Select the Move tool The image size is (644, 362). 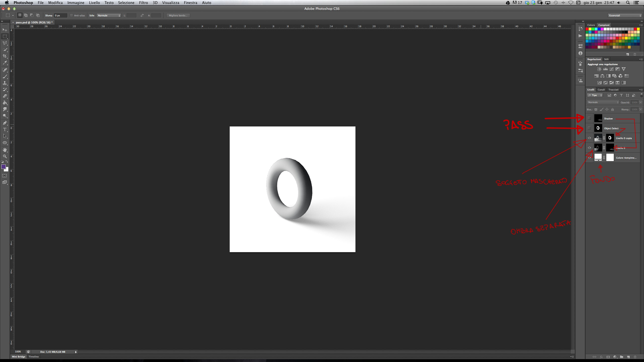point(5,30)
